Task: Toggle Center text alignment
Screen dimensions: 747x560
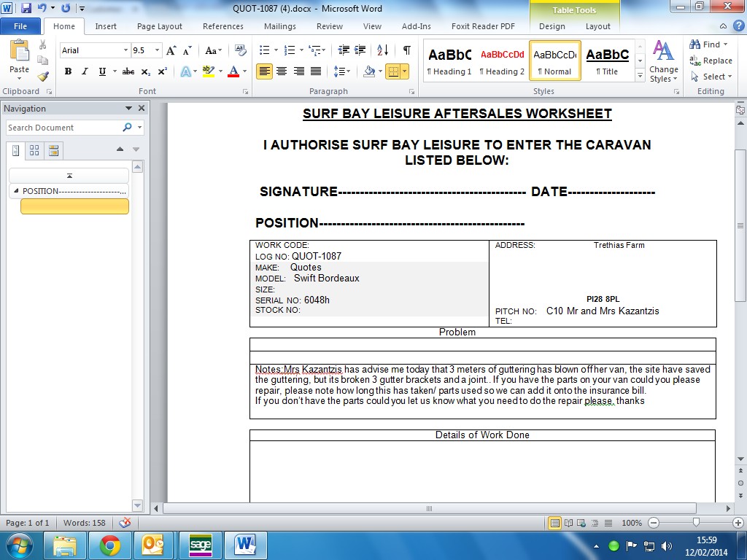Action: click(282, 71)
